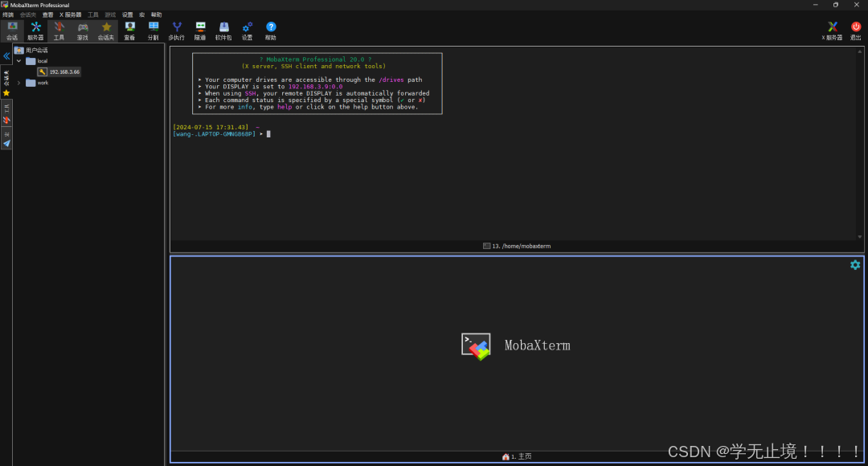The width and height of the screenshot is (868, 466).
Task: Click the magenta 'help' word in the terminal banner
Action: click(285, 107)
